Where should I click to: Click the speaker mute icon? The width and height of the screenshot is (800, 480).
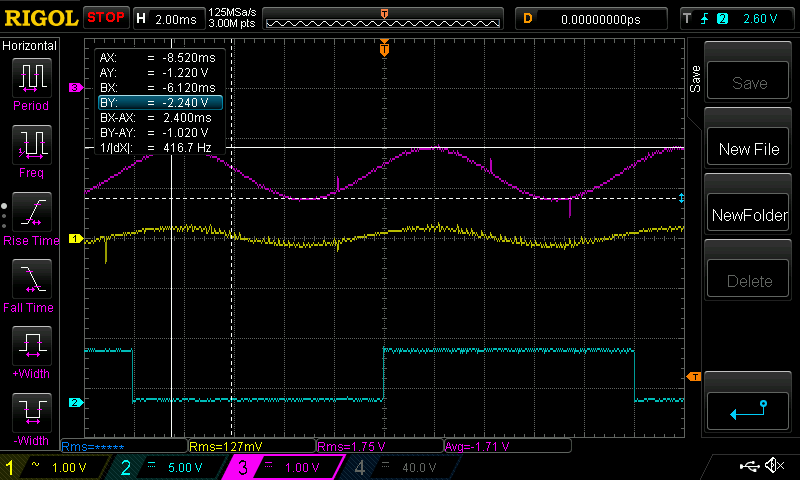[x=773, y=466]
